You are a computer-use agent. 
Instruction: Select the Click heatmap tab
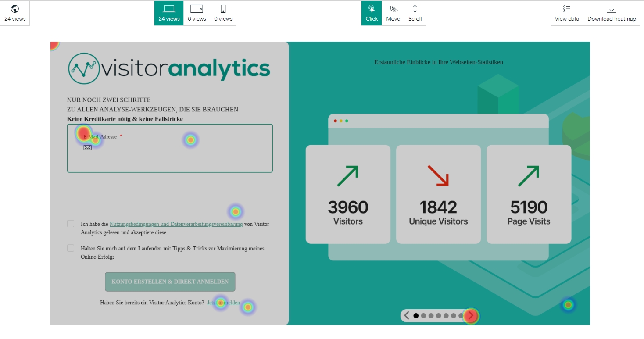372,13
